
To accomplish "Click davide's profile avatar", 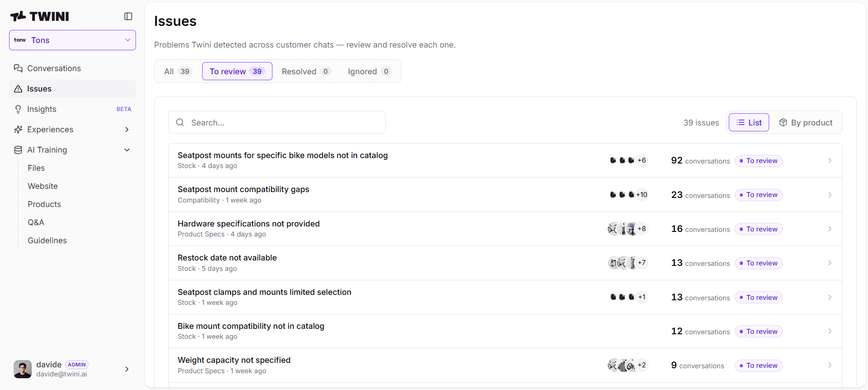I will click(x=23, y=369).
